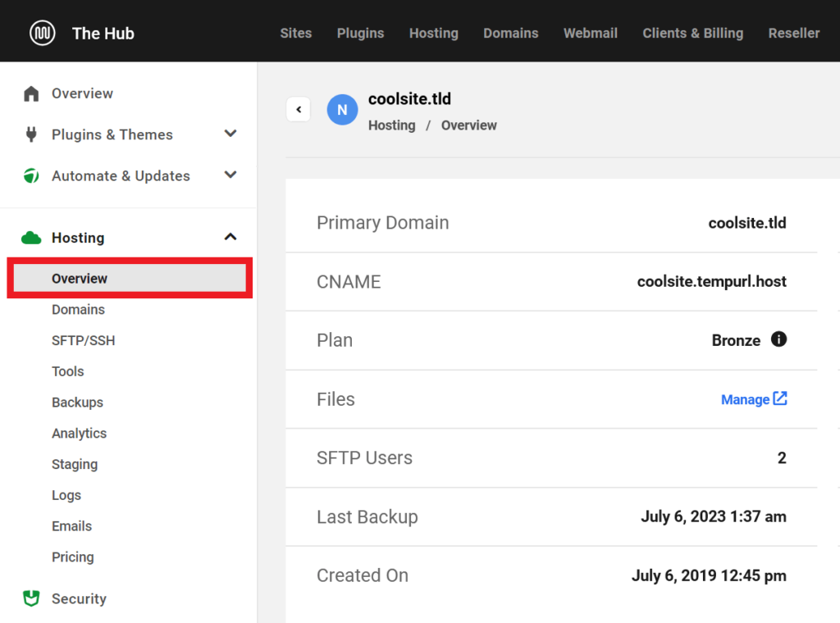Click the Overview breadcrumb
Viewport: 840px width, 623px height.
(468, 125)
